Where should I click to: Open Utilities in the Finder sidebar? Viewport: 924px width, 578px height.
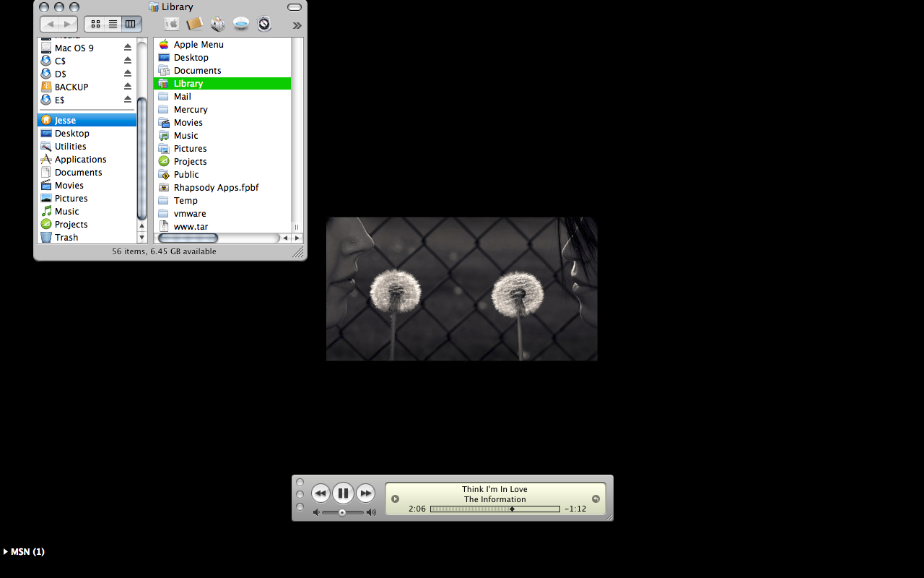click(x=87, y=146)
